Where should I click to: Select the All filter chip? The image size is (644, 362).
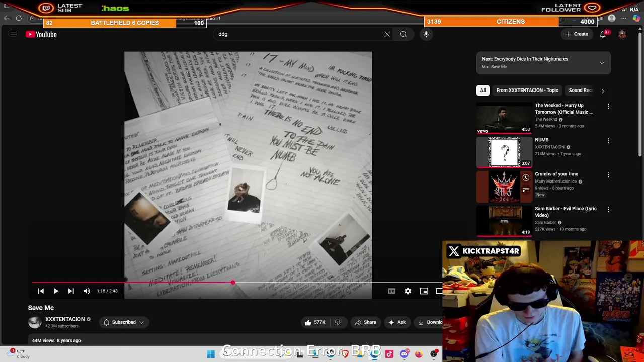click(483, 90)
